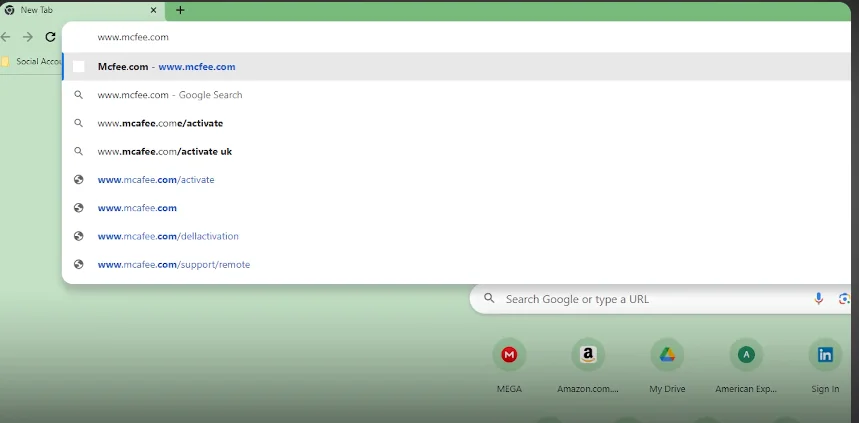
Task: Click the Social Accounts bookmark folder
Action: [x=31, y=61]
